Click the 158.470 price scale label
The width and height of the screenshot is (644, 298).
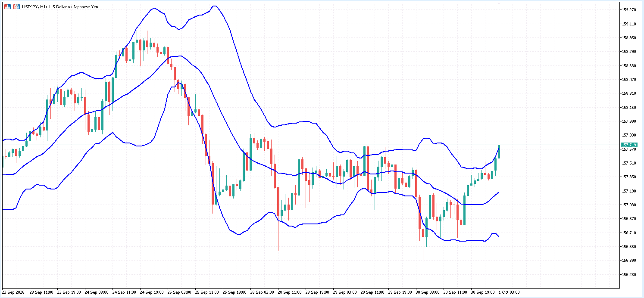click(629, 80)
